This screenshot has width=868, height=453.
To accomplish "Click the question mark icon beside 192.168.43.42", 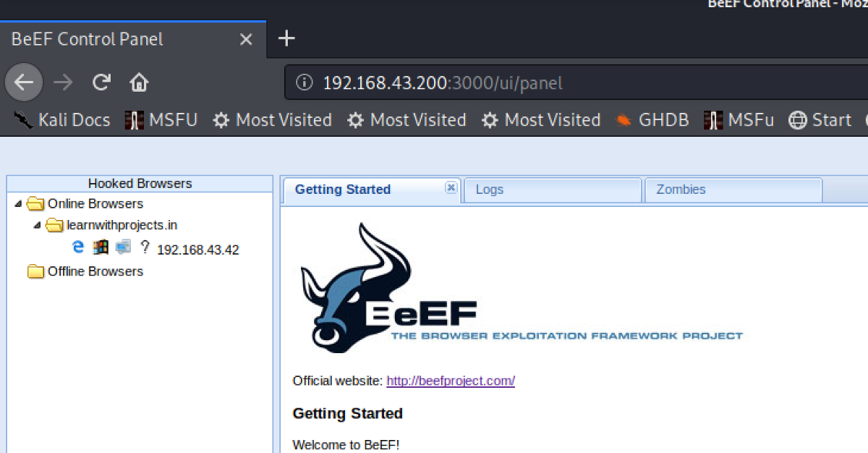I will (145, 247).
